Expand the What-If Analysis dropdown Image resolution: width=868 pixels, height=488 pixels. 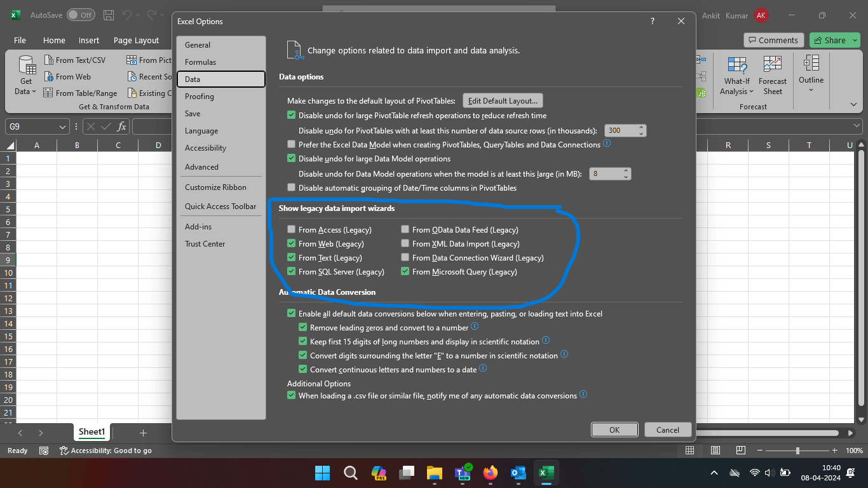tap(751, 92)
